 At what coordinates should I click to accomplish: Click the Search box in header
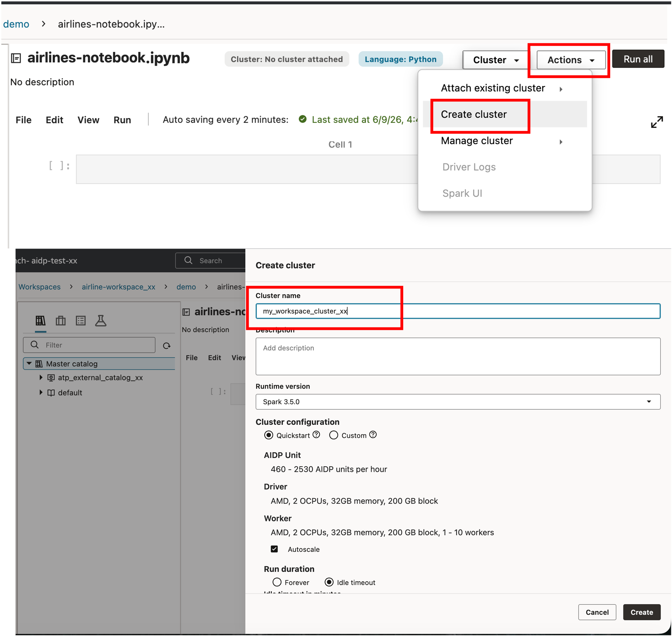pyautogui.click(x=210, y=260)
